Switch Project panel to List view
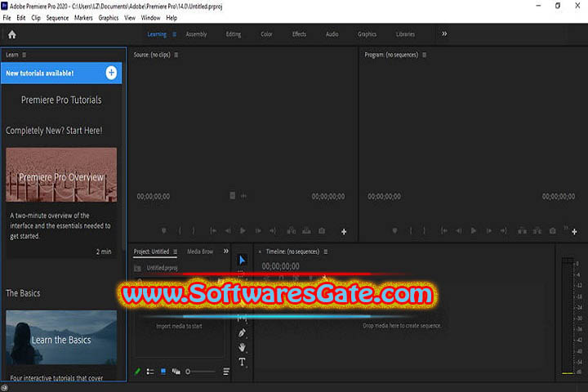Screen dimensions: 588x392 coord(150,372)
